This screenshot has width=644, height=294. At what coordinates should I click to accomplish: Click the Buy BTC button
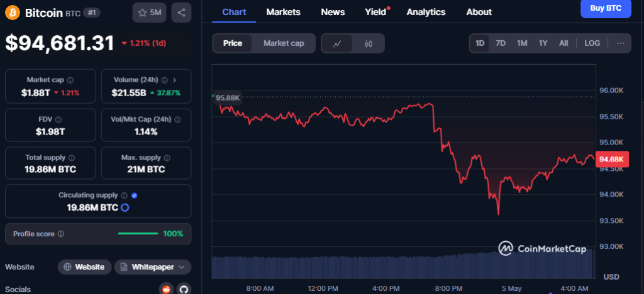(606, 8)
